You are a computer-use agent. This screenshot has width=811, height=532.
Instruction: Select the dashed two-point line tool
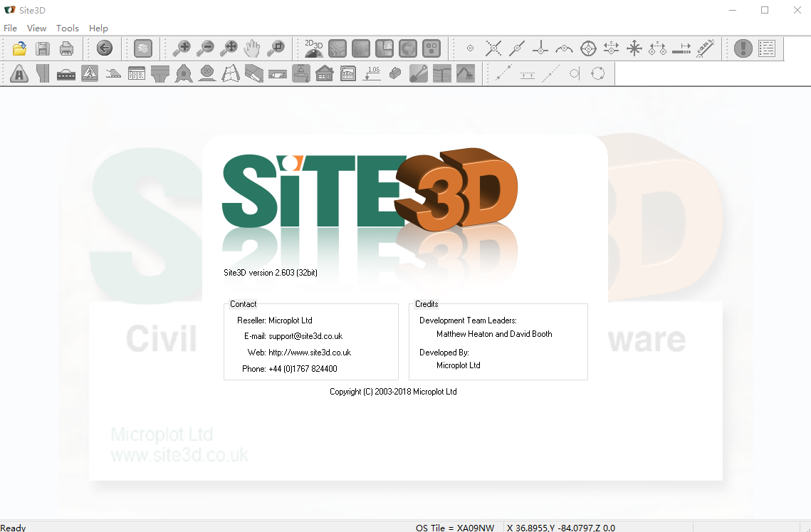(x=504, y=74)
